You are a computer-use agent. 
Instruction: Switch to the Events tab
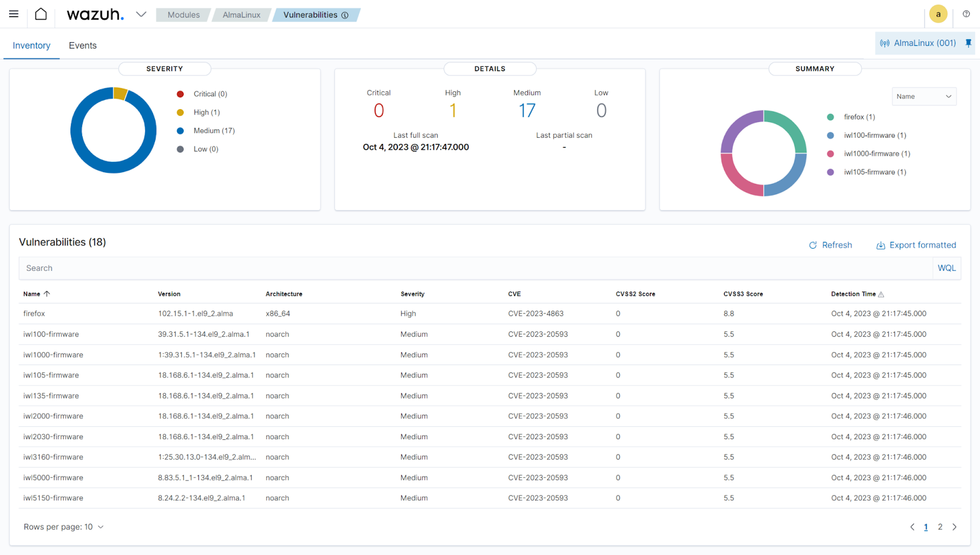[83, 45]
